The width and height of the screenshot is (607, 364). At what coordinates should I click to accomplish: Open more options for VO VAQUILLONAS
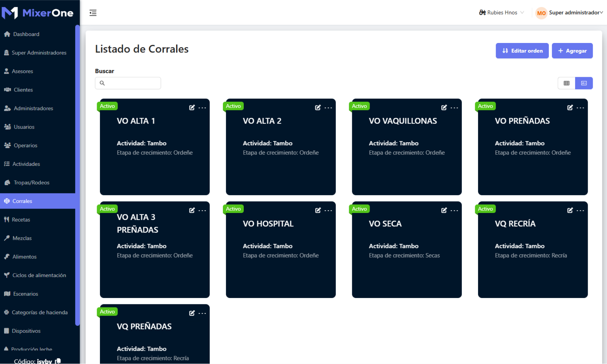454,108
